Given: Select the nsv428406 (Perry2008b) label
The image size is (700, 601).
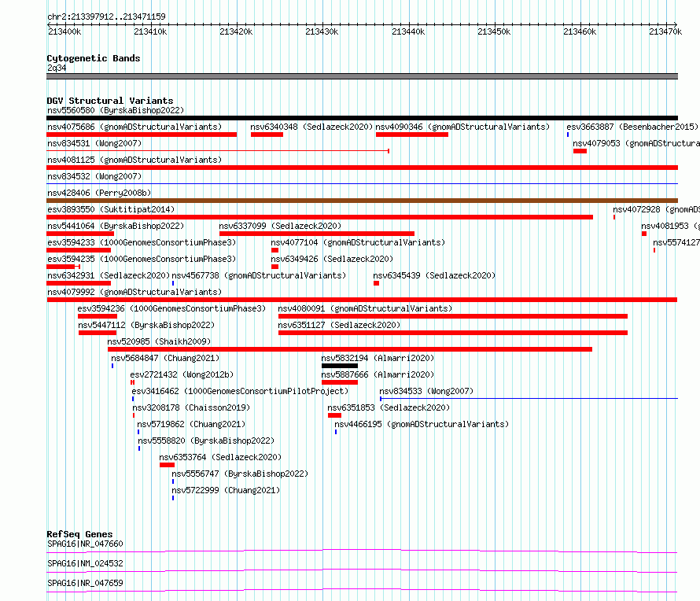Looking at the screenshot, I should click(x=99, y=193).
